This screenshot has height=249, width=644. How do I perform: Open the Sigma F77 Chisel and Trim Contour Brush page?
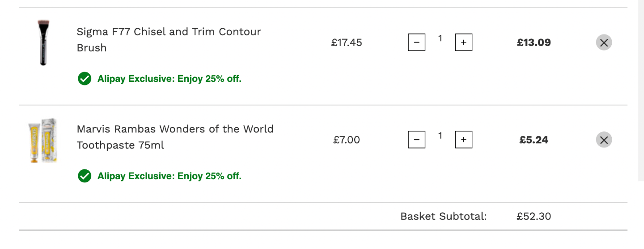click(169, 40)
